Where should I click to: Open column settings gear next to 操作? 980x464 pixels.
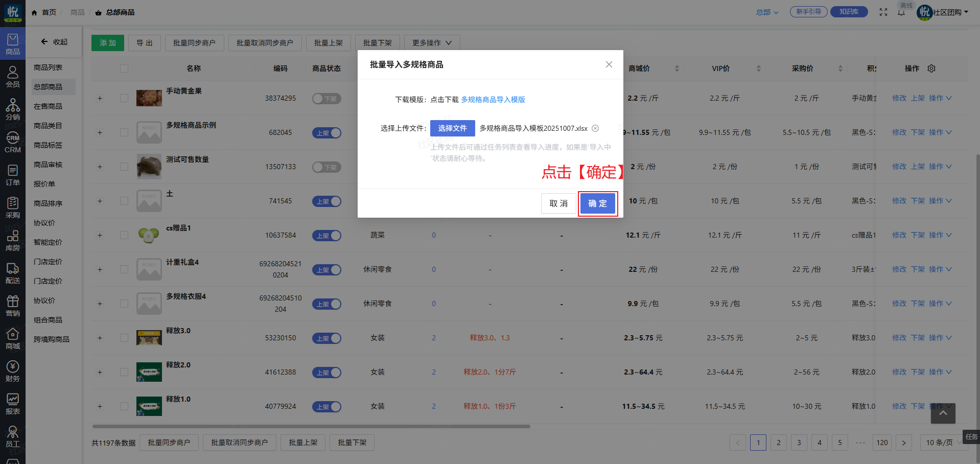click(931, 68)
